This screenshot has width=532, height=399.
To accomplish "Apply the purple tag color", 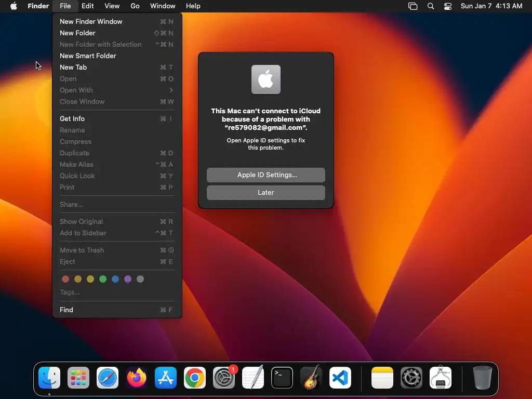I will coord(128,279).
